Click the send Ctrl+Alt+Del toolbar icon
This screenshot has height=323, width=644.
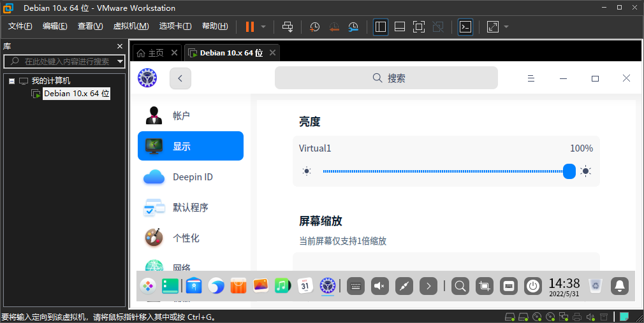288,27
